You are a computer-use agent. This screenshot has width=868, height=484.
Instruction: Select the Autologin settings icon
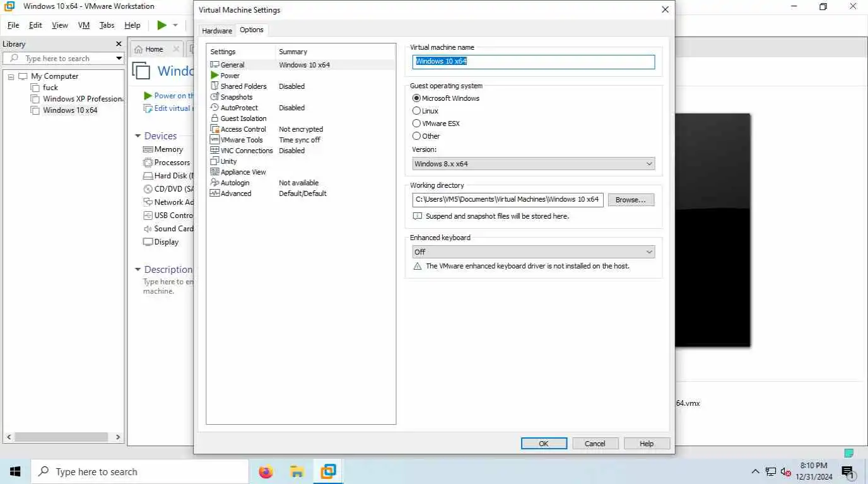pyautogui.click(x=214, y=183)
